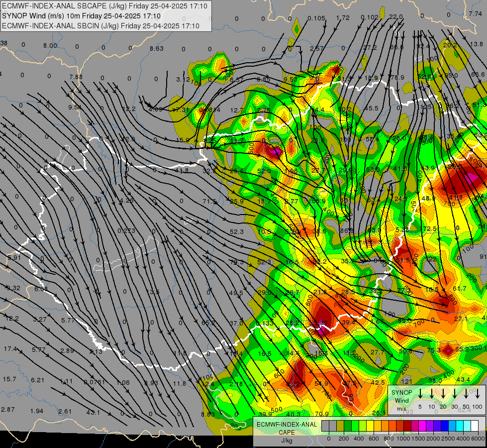The width and height of the screenshot is (487, 448).
Task: Click the 'J/kg' unit label in legend
Action: point(287,441)
